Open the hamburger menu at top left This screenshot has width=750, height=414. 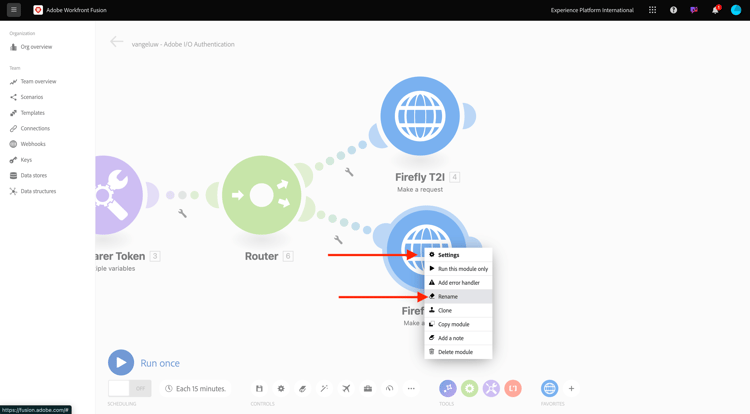tap(13, 10)
